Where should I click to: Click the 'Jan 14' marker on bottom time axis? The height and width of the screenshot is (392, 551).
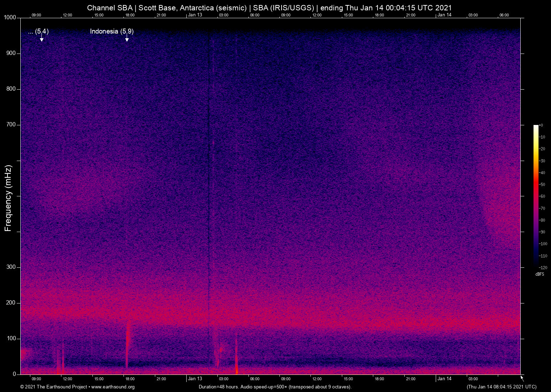(444, 379)
